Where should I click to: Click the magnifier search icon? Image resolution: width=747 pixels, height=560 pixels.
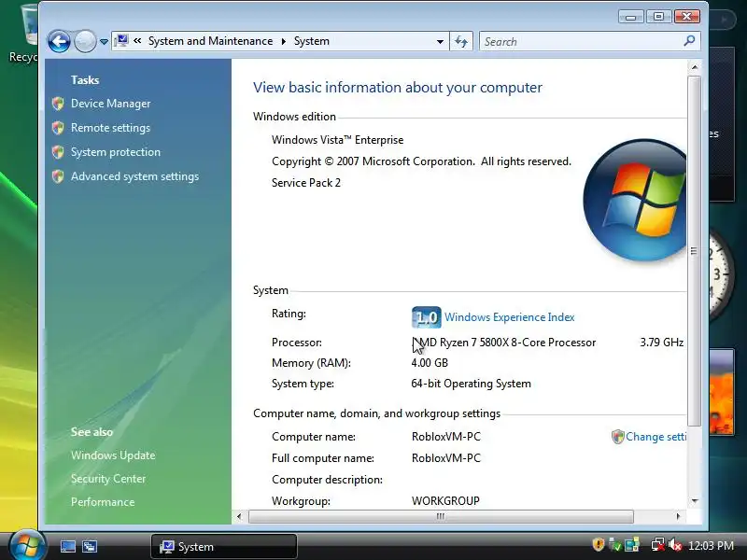coord(689,41)
